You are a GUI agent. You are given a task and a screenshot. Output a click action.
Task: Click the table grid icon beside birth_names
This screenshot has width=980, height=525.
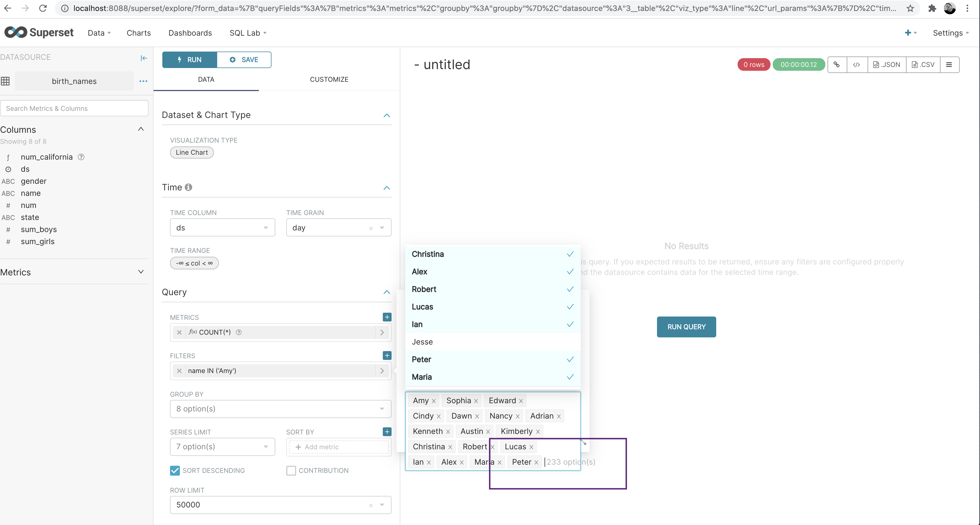tap(5, 81)
